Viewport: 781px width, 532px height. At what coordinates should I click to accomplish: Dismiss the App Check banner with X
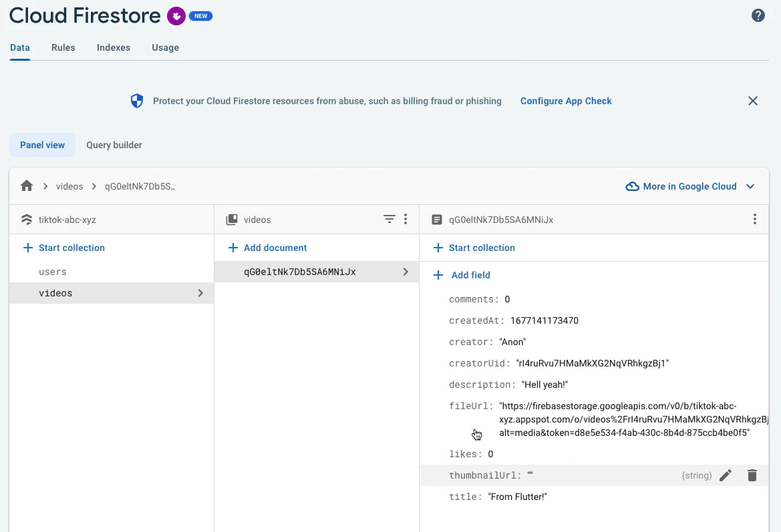click(753, 101)
